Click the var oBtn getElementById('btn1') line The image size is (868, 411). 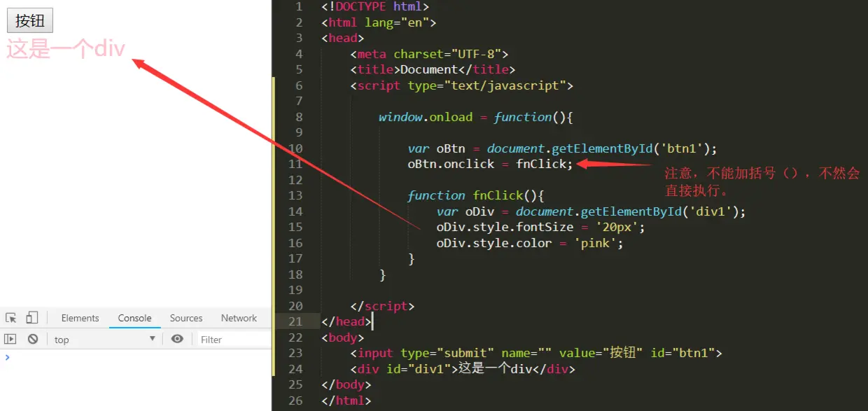tap(563, 148)
